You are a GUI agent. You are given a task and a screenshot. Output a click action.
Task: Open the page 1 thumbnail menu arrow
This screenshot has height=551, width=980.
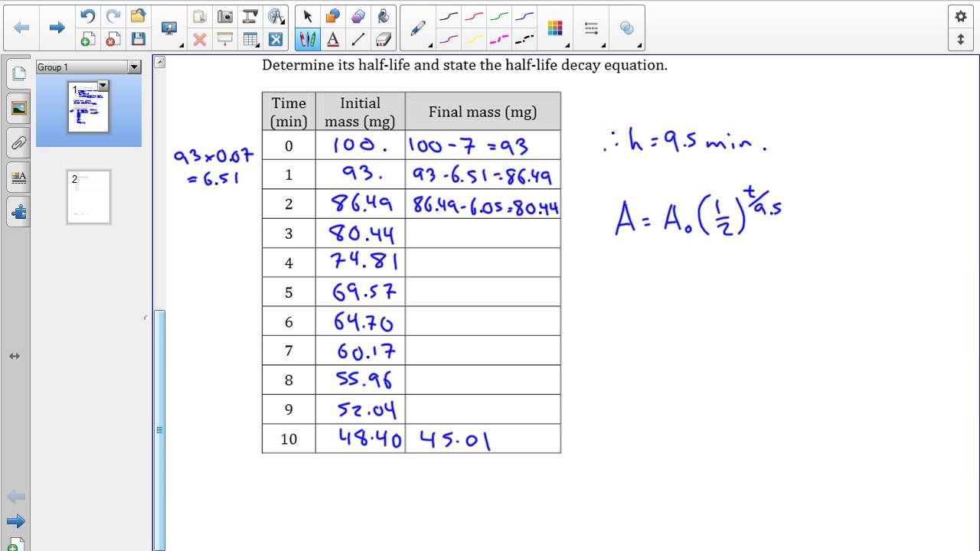coord(103,86)
